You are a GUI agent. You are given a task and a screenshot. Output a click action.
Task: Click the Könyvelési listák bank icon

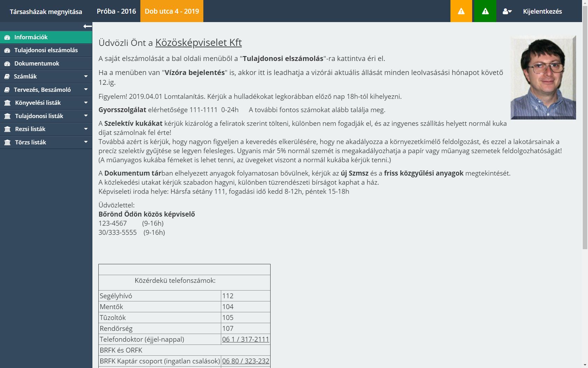coord(7,103)
